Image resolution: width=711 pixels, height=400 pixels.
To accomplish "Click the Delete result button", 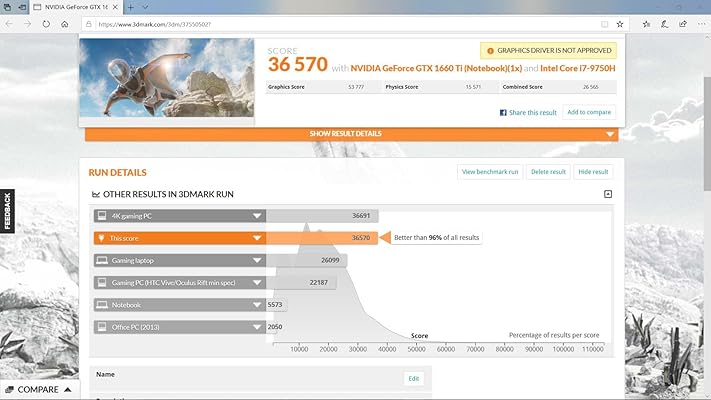I will [548, 172].
